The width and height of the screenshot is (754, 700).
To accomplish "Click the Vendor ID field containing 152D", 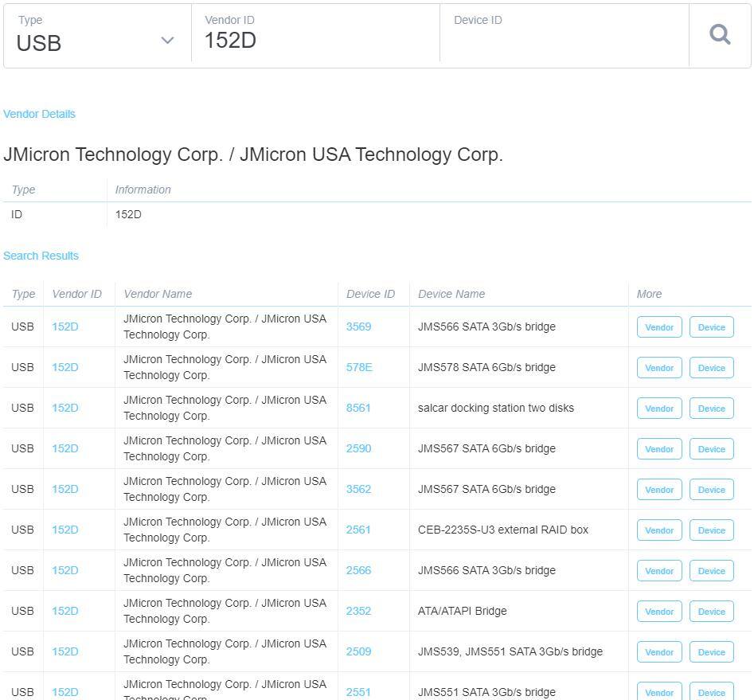I will (314, 41).
